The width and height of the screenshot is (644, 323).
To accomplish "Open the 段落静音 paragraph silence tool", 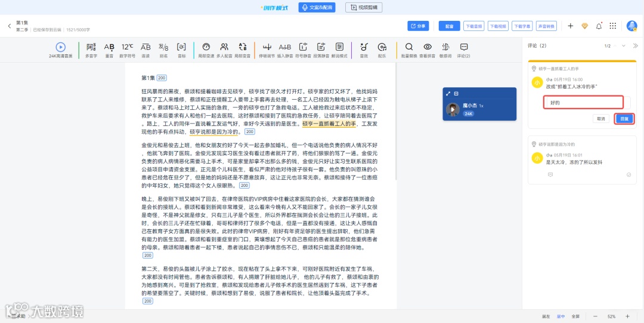I will 321,50.
